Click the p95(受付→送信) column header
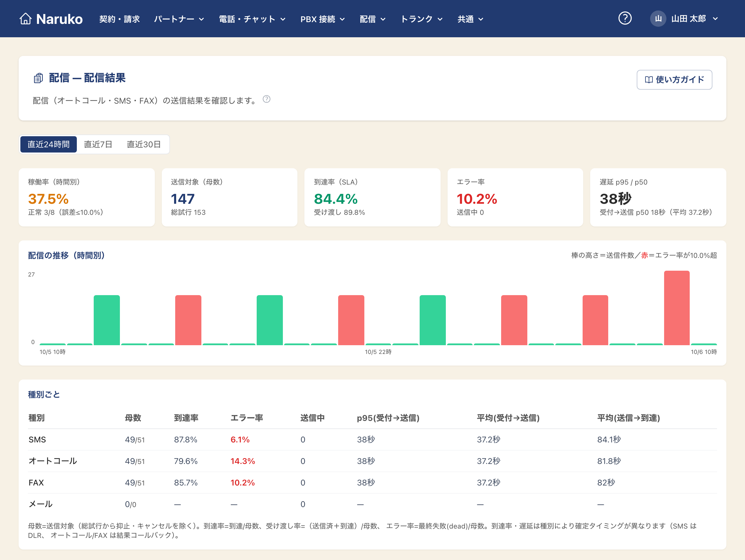The image size is (745, 560). (388, 418)
